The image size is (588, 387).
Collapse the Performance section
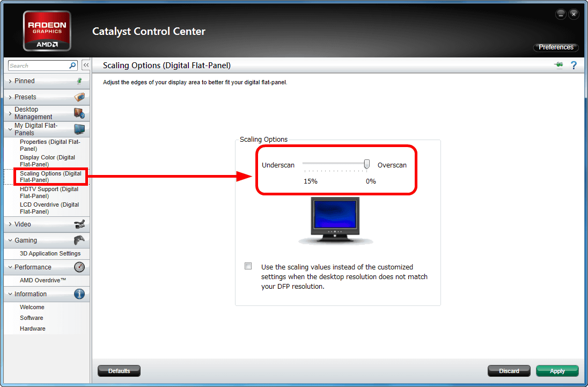click(x=10, y=267)
